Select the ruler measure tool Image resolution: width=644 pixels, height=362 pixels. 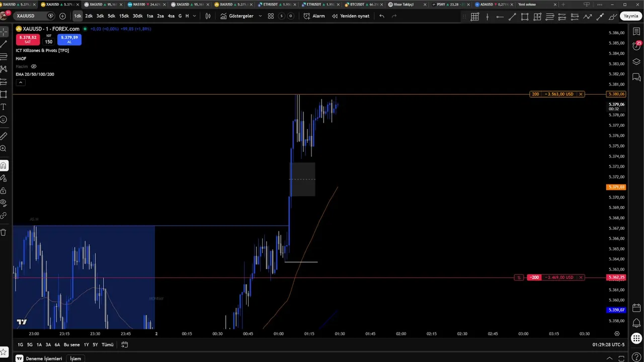tap(3, 136)
